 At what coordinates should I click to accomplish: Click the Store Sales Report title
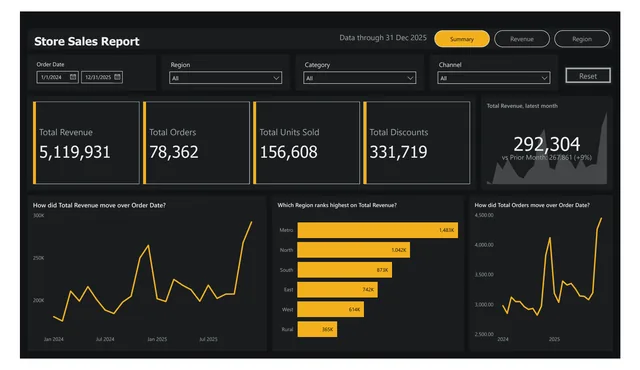(x=87, y=41)
